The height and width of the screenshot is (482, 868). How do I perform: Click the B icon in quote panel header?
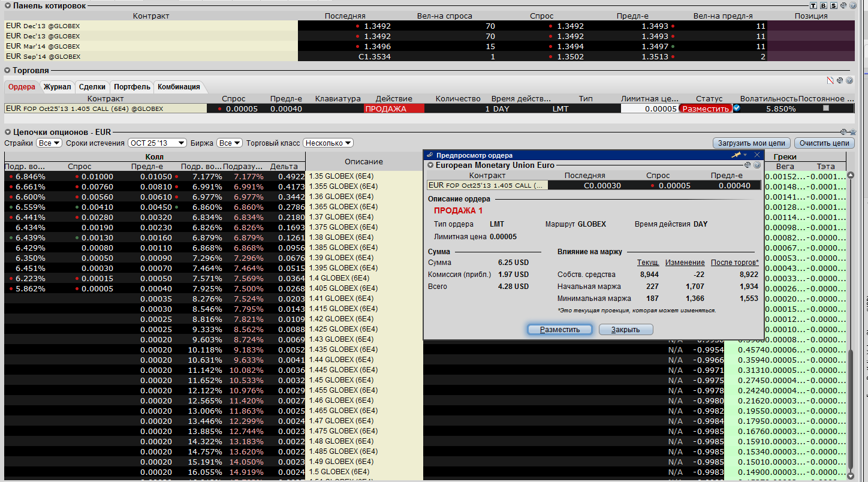coord(823,5)
